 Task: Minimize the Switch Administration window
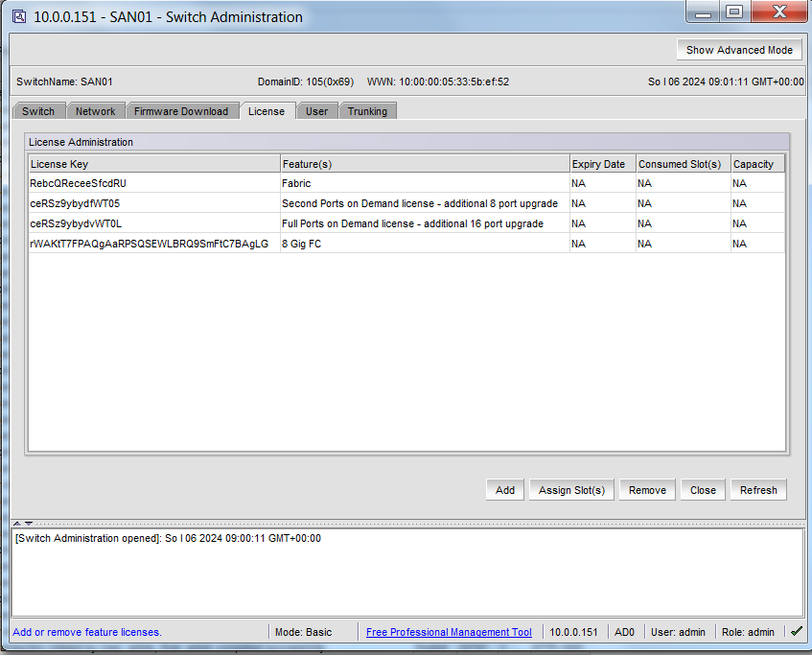(706, 12)
